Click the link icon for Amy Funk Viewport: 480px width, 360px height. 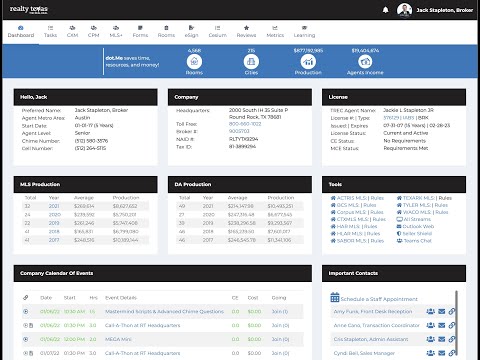click(452, 311)
